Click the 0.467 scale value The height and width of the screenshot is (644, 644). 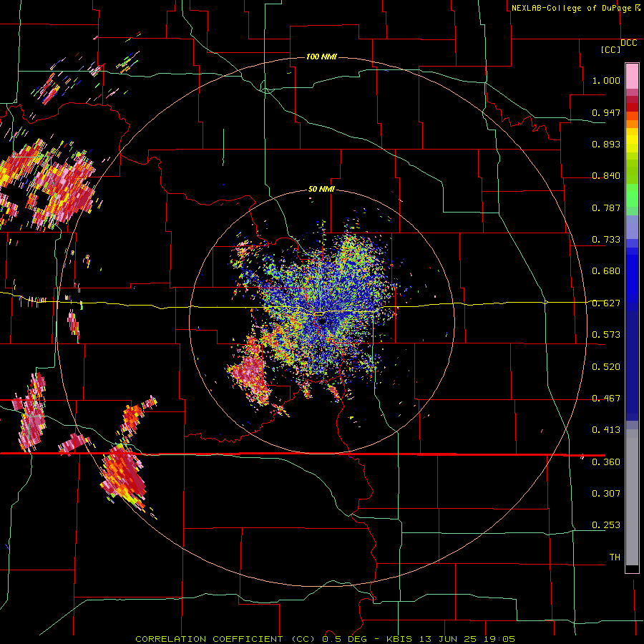[606, 399]
